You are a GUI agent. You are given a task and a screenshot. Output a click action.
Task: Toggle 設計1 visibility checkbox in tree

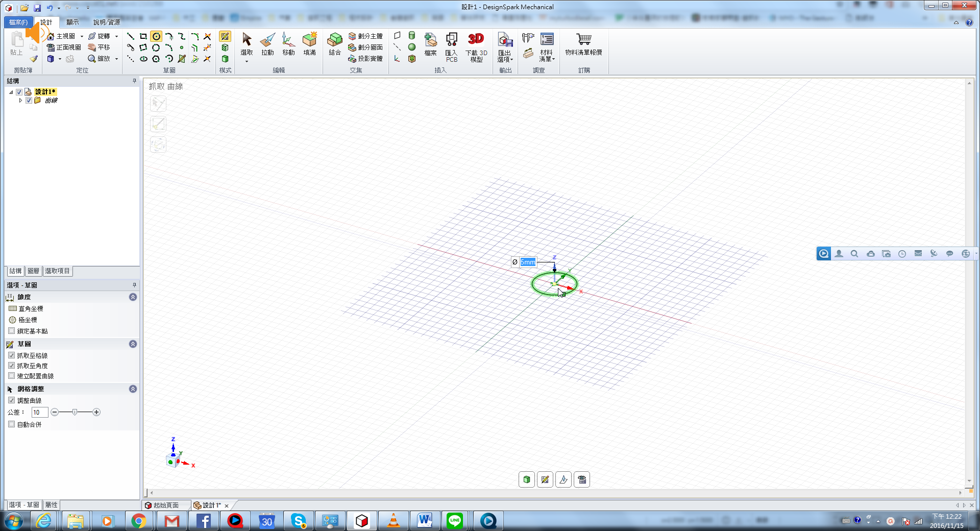tap(19, 92)
